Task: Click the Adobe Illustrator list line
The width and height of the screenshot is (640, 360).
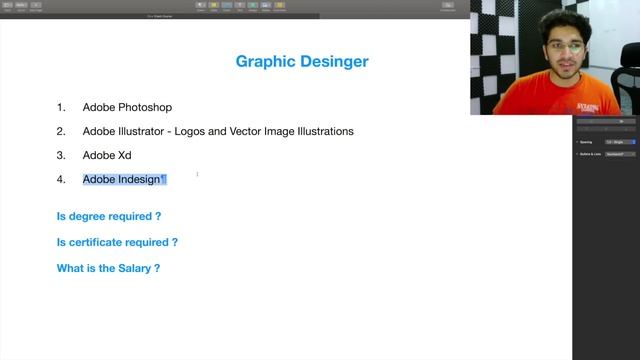Action: (218, 131)
